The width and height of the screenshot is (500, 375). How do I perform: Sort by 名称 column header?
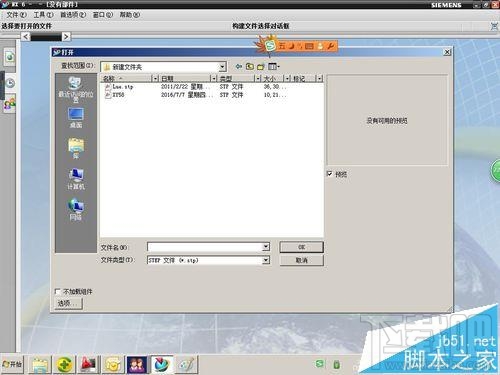[126, 78]
